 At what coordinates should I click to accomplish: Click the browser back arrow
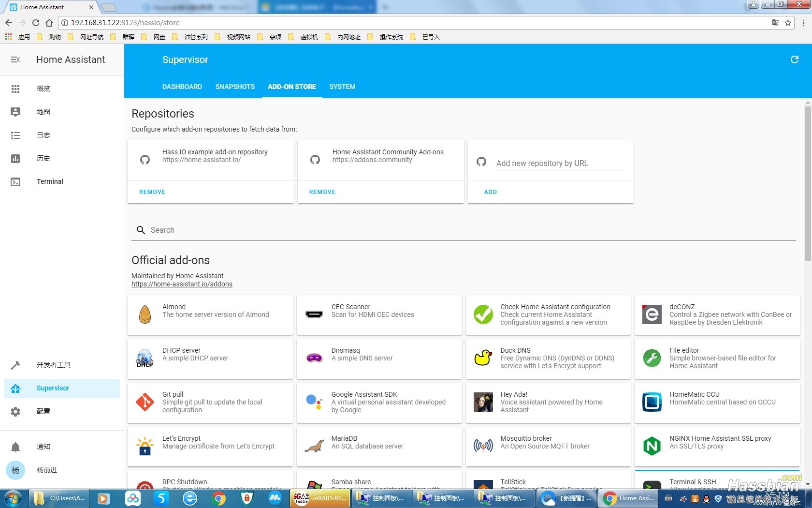pos(9,23)
